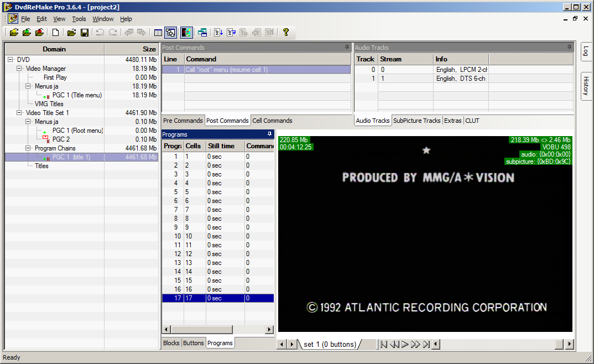This screenshot has height=364, width=594.
Task: Switch to the Blocks tab
Action: click(171, 343)
